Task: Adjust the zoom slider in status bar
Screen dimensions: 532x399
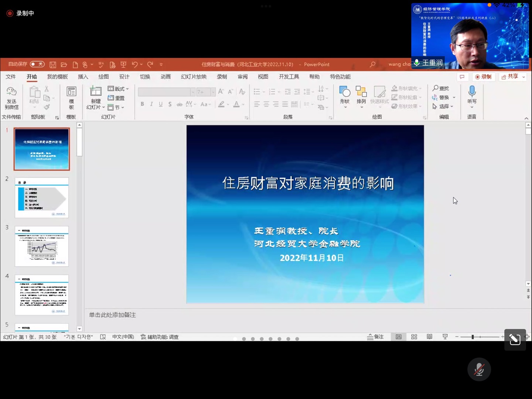Action: point(473,337)
